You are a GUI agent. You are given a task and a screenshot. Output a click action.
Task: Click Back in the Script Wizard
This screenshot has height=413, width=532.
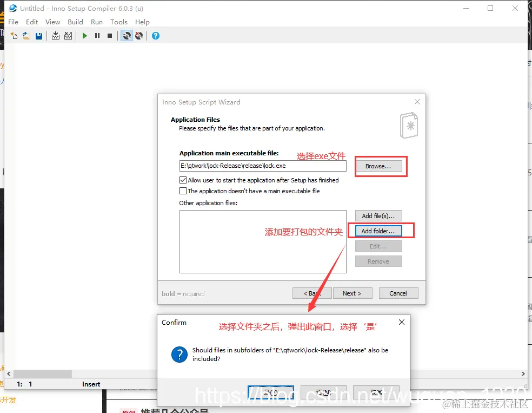[x=312, y=293]
